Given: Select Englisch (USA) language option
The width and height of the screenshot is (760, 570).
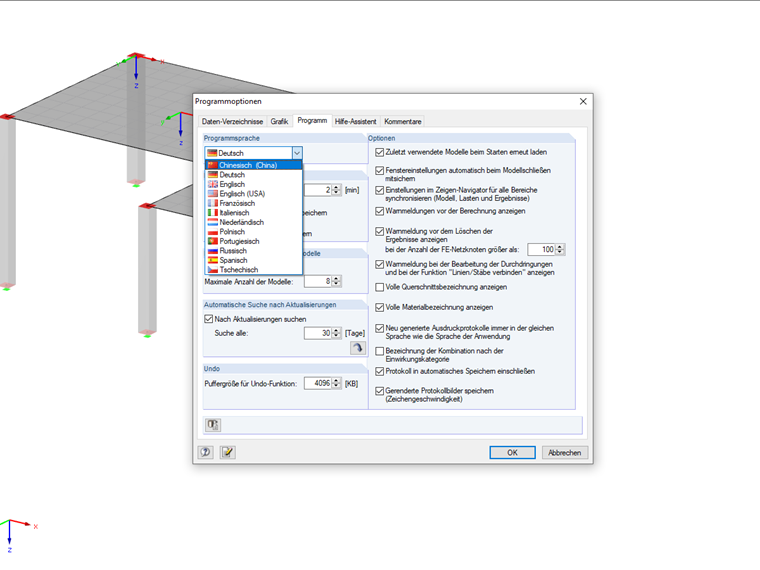Looking at the screenshot, I should tap(253, 193).
